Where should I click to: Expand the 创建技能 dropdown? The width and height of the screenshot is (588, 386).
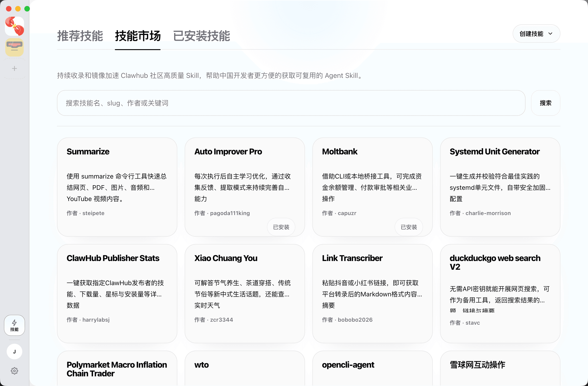pyautogui.click(x=536, y=34)
